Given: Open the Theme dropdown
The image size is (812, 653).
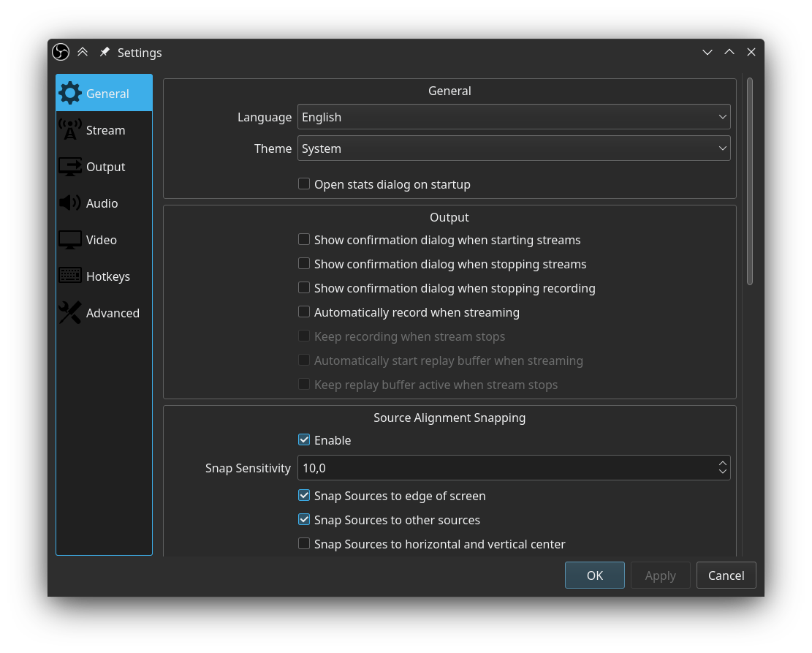Looking at the screenshot, I should coord(514,148).
